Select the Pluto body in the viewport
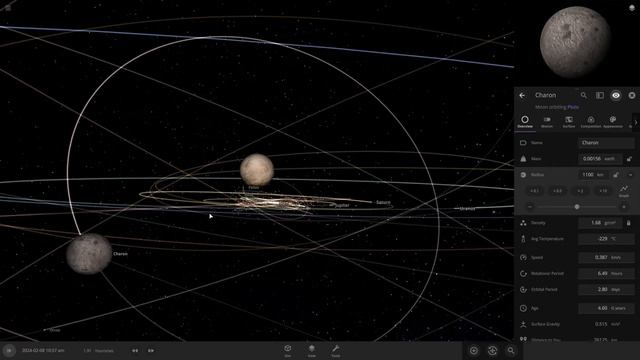 point(257,170)
